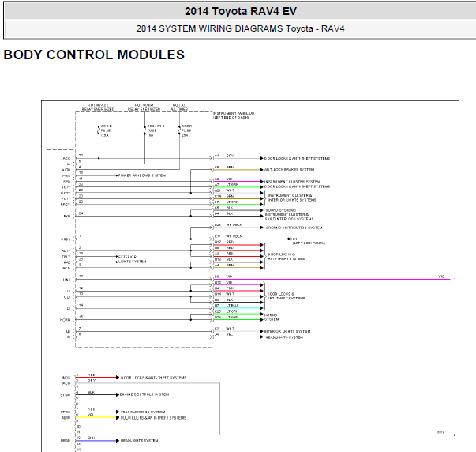Select the 'GROUND DISTRIBUTION SYSTEM' reference label
Image resolution: width=476 pixels, height=452 pixels.
(x=294, y=228)
